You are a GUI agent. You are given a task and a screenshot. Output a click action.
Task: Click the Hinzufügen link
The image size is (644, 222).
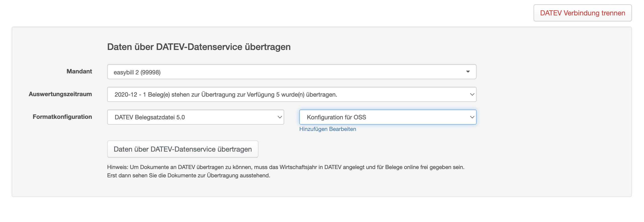pyautogui.click(x=313, y=129)
